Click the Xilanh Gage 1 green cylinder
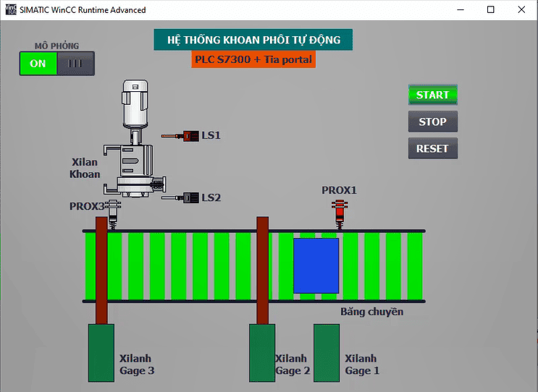 [327, 353]
